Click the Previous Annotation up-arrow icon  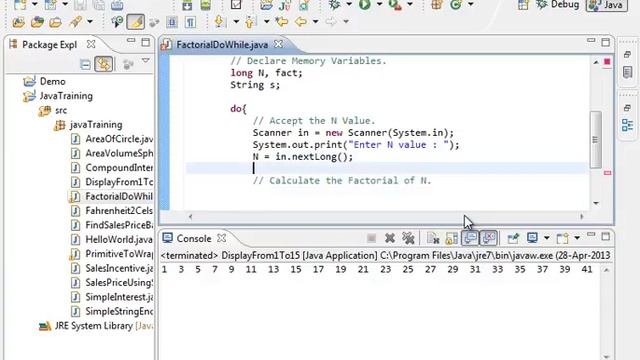pos(250,22)
